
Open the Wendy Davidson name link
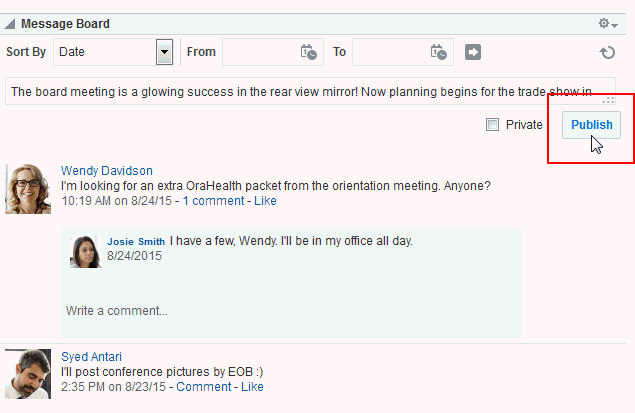[107, 170]
